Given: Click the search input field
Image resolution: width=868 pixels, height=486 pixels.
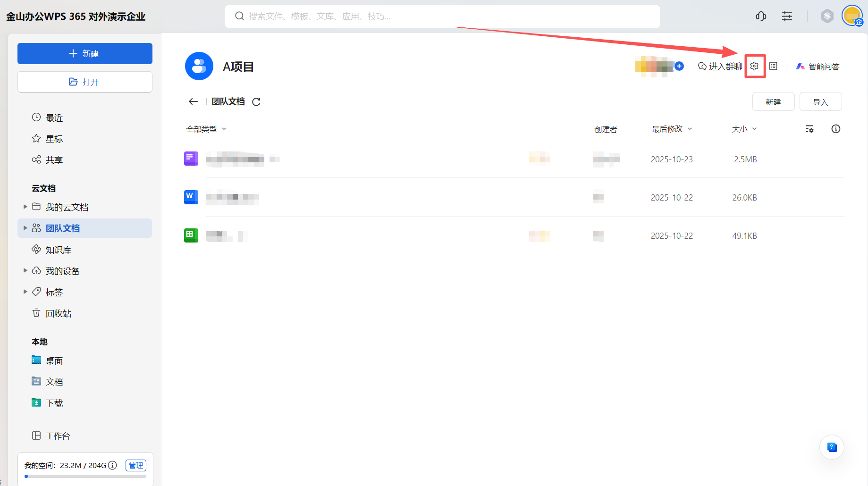Looking at the screenshot, I should click(x=442, y=17).
